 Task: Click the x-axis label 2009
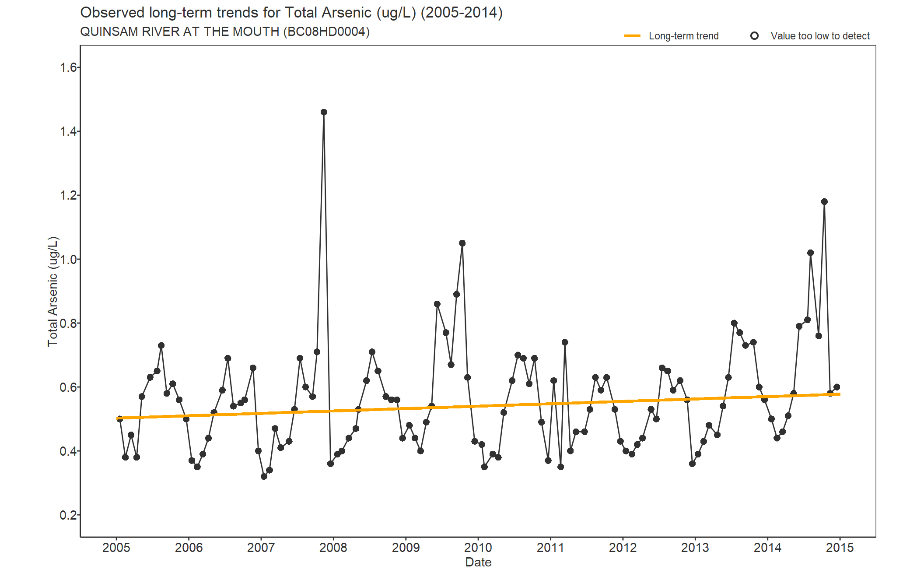coord(406,548)
